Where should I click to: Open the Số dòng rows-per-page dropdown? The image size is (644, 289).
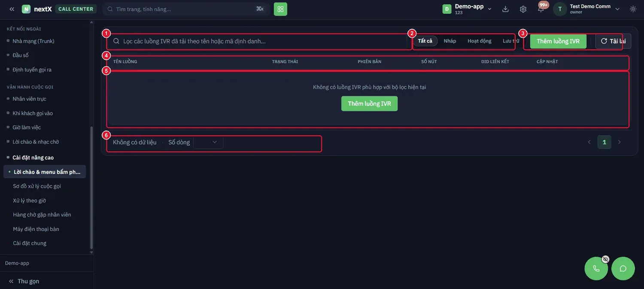click(208, 142)
